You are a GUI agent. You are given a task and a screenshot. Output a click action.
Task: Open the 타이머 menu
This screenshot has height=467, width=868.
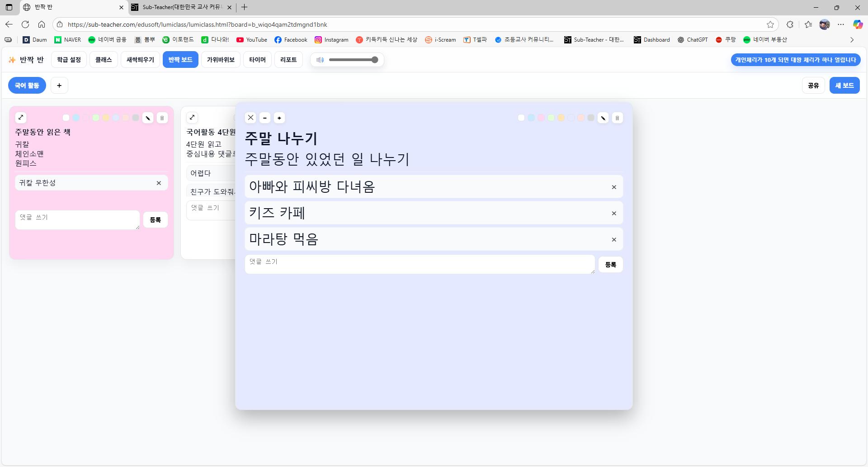(257, 60)
